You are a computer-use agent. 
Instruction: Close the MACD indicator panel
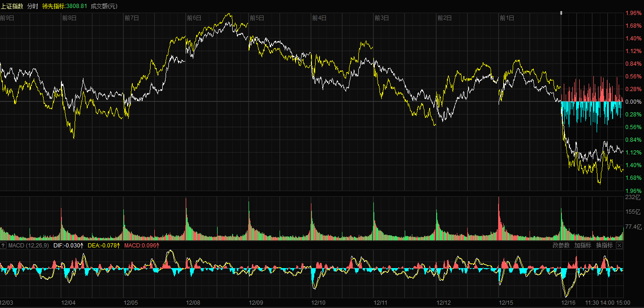[x=619, y=245]
